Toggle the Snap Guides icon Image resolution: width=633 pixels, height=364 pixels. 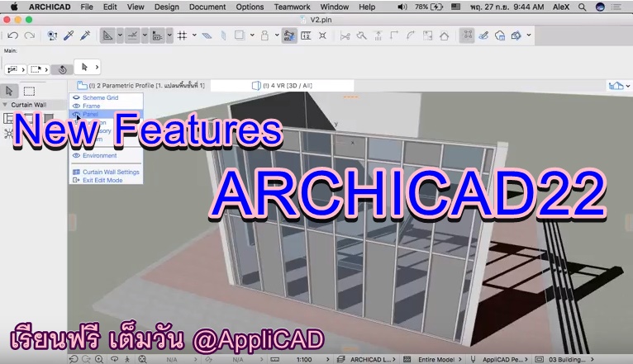click(132, 35)
